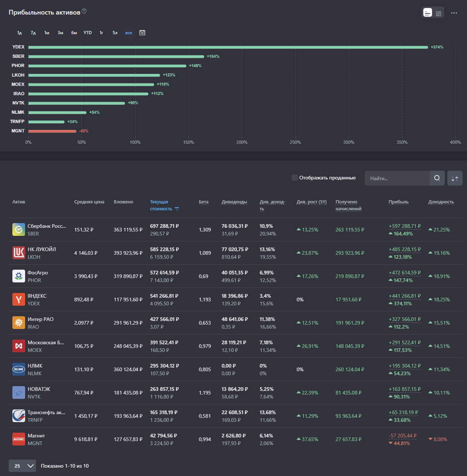
Task: Click the Московская Биржа logo icon
Action: (x=19, y=346)
